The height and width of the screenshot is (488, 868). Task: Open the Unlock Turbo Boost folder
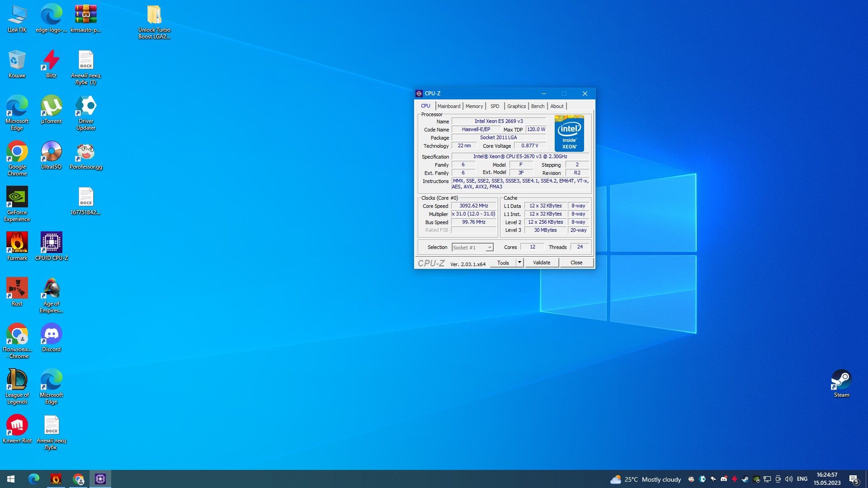tap(154, 22)
